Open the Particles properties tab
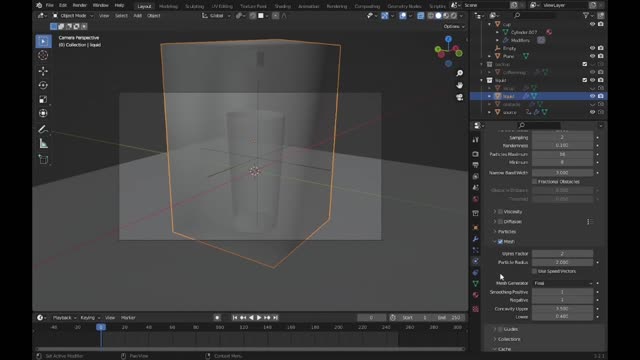Image resolution: width=640 pixels, height=360 pixels. (476, 250)
